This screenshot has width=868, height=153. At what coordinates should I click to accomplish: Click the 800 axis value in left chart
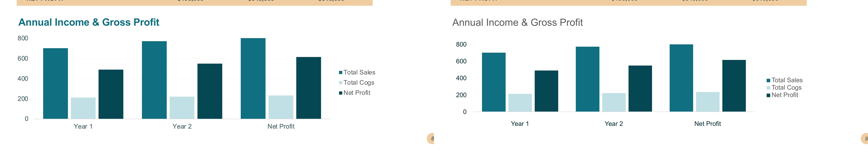23,38
